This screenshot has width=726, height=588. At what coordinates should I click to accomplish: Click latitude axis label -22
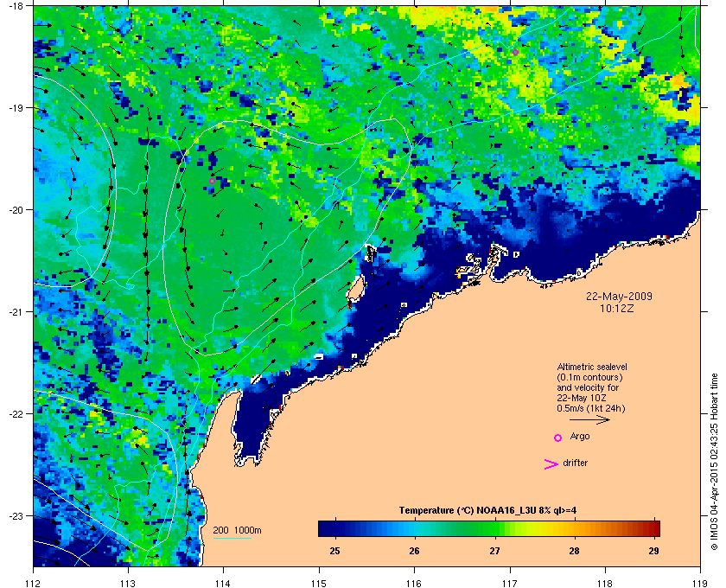coord(16,413)
